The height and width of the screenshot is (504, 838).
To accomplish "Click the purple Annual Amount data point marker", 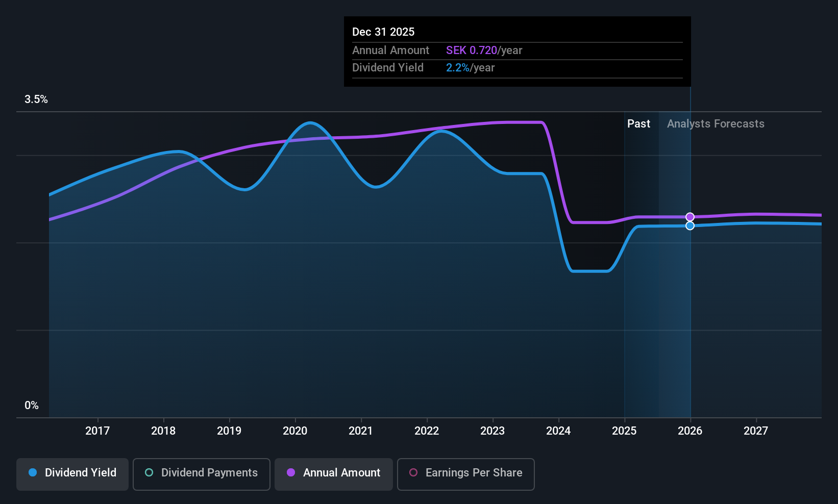I will tap(690, 217).
